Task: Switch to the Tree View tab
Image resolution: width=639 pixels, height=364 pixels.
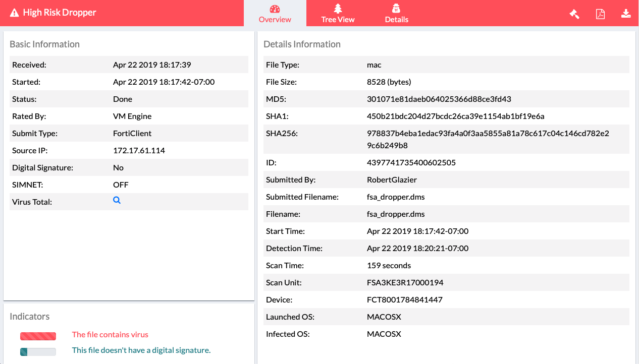Action: point(338,14)
